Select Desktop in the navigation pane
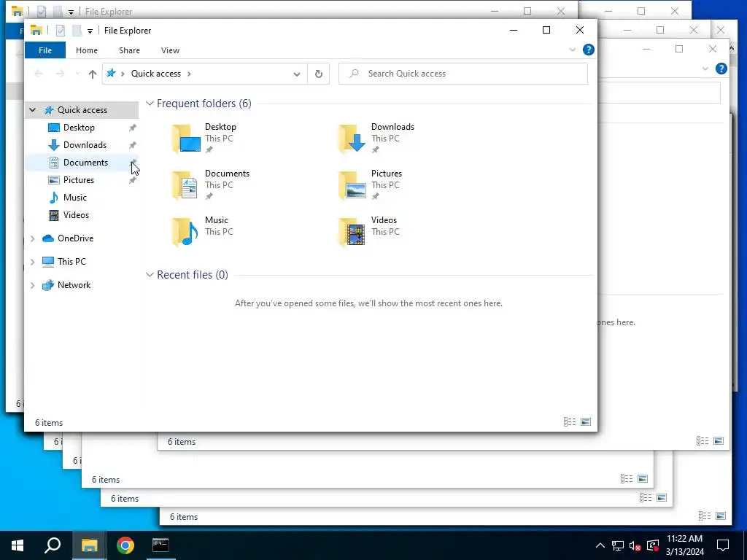The height and width of the screenshot is (560, 747). tap(79, 128)
